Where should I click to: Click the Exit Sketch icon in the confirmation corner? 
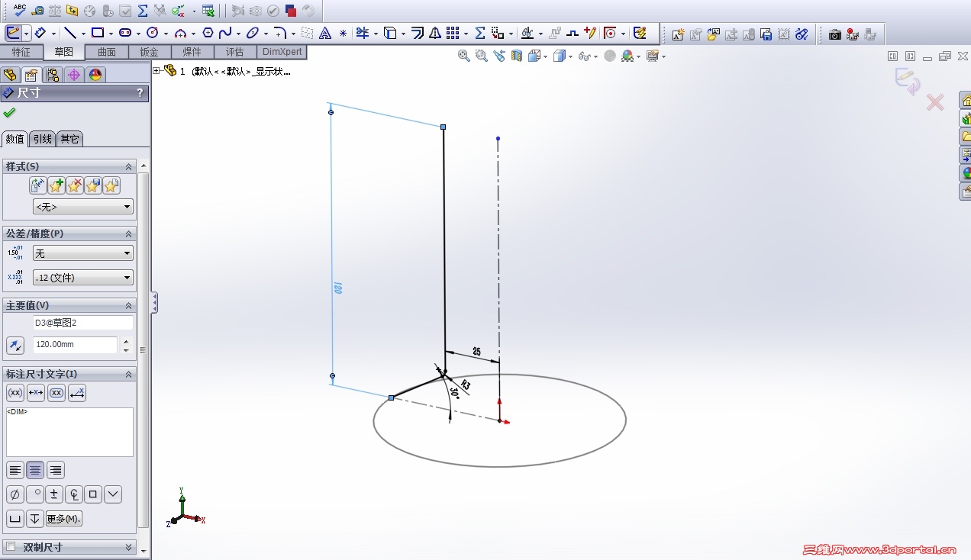point(908,81)
